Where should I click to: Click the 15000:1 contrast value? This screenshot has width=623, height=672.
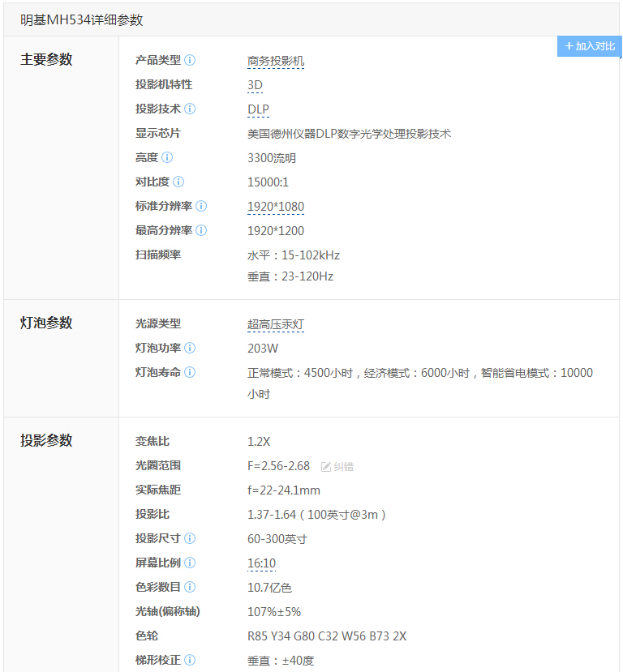tap(268, 182)
